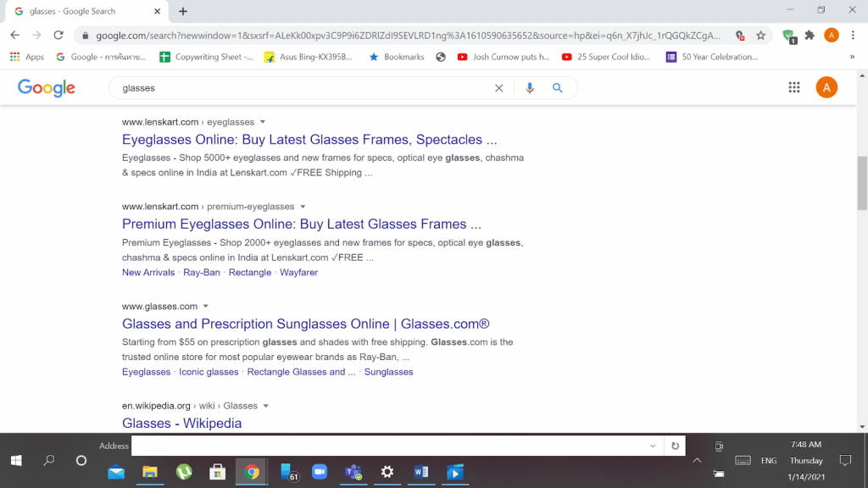Viewport: 868px width, 488px height.
Task: Open the globe bookmark icon
Action: (x=441, y=57)
